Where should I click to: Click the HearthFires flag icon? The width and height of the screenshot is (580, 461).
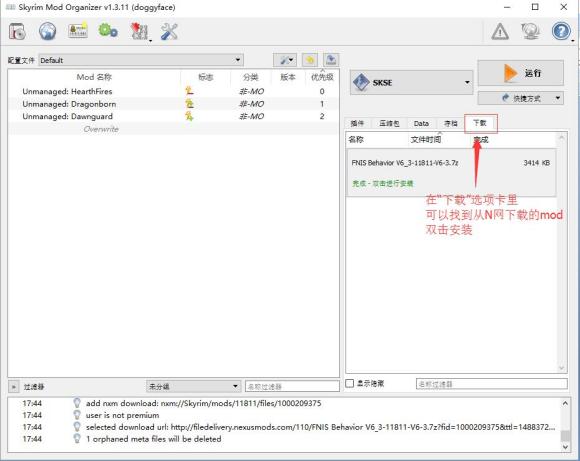(x=189, y=91)
